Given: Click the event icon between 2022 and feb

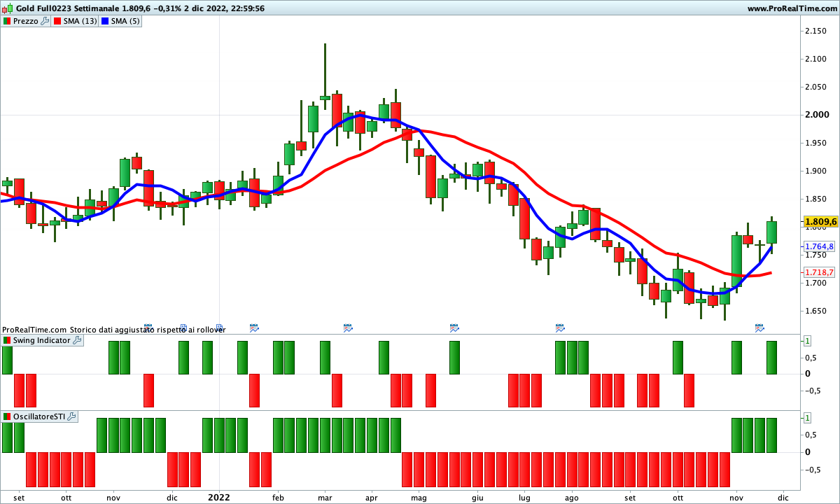Looking at the screenshot, I should tap(254, 327).
